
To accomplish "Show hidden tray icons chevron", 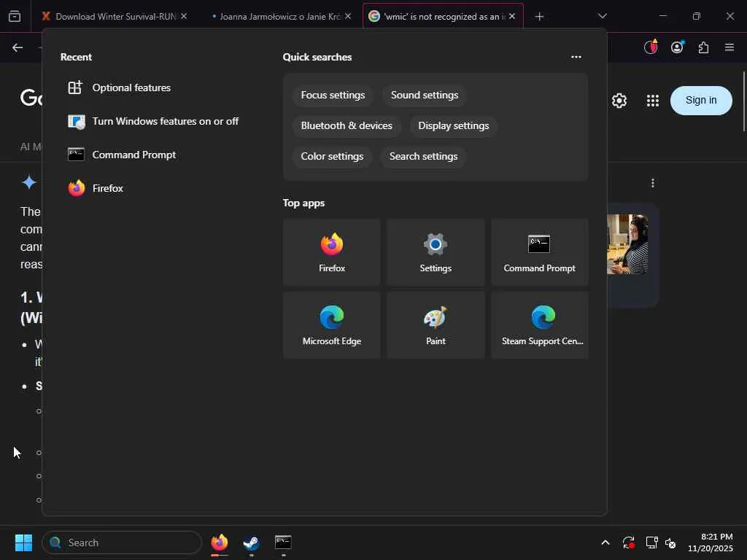I will 605,542.
